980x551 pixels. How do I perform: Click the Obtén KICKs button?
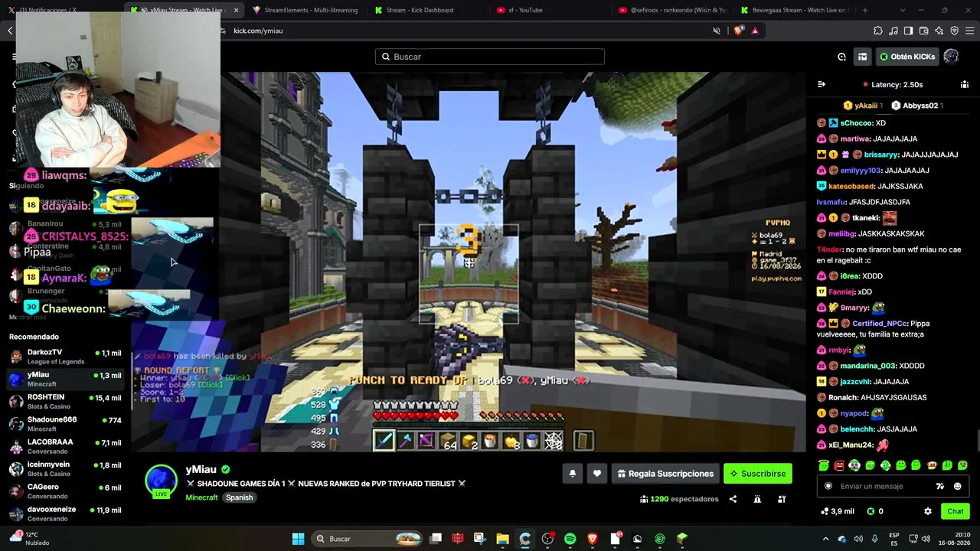pyautogui.click(x=907, y=57)
